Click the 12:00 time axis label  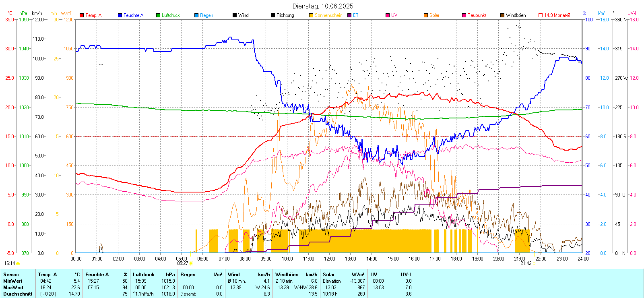329,259
